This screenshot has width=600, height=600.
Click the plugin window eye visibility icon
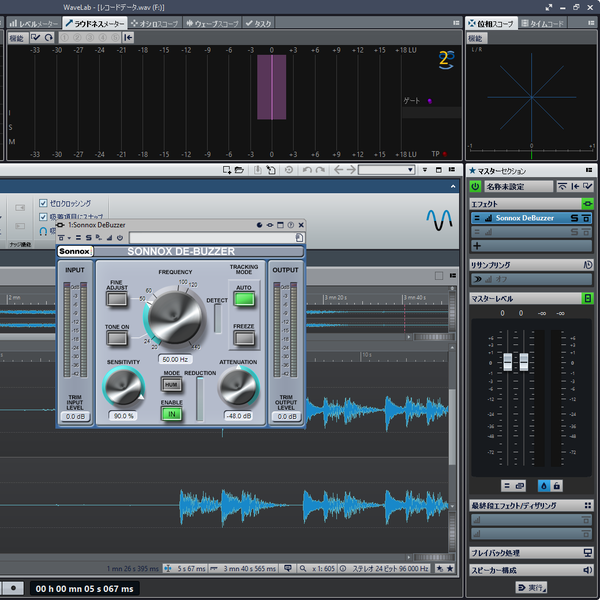(270, 225)
